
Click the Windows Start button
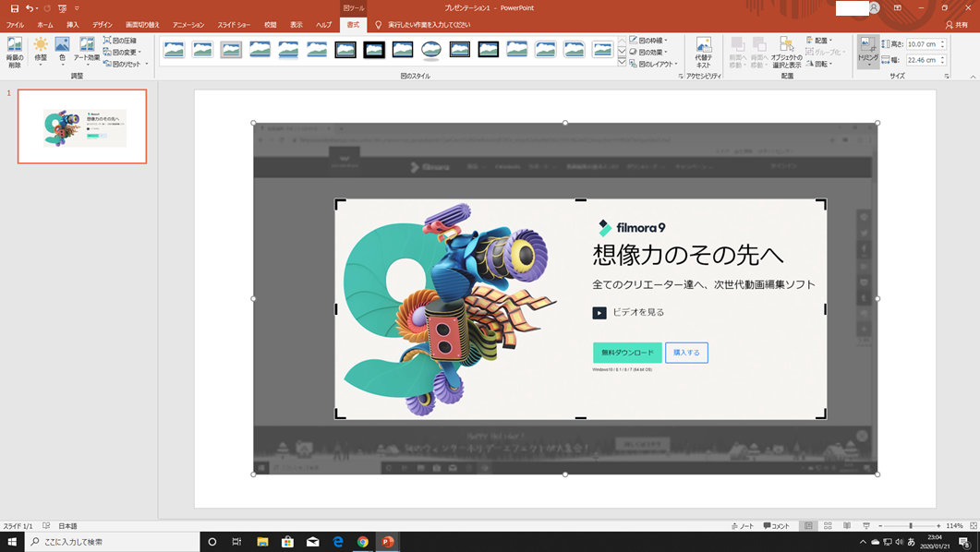[x=12, y=541]
